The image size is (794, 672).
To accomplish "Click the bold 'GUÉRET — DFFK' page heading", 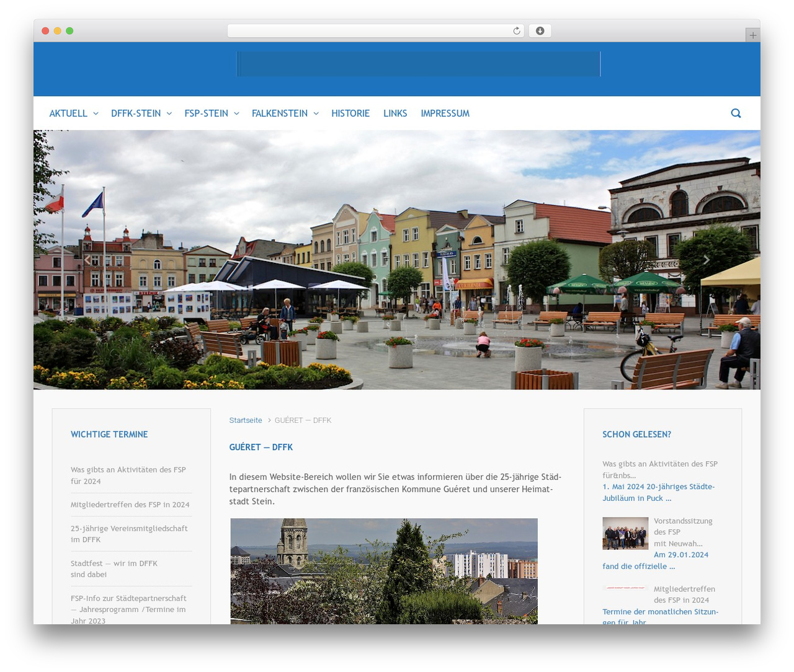I will tap(261, 447).
